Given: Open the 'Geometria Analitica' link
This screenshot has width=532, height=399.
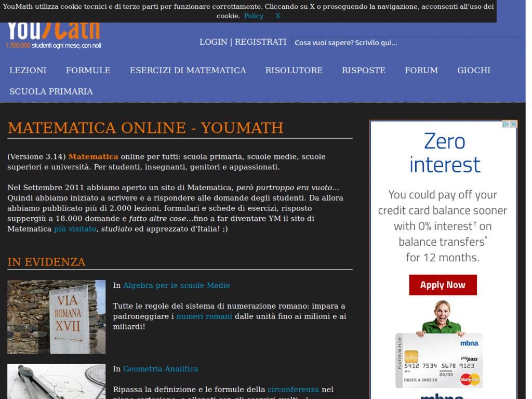Looking at the screenshot, I should [161, 369].
